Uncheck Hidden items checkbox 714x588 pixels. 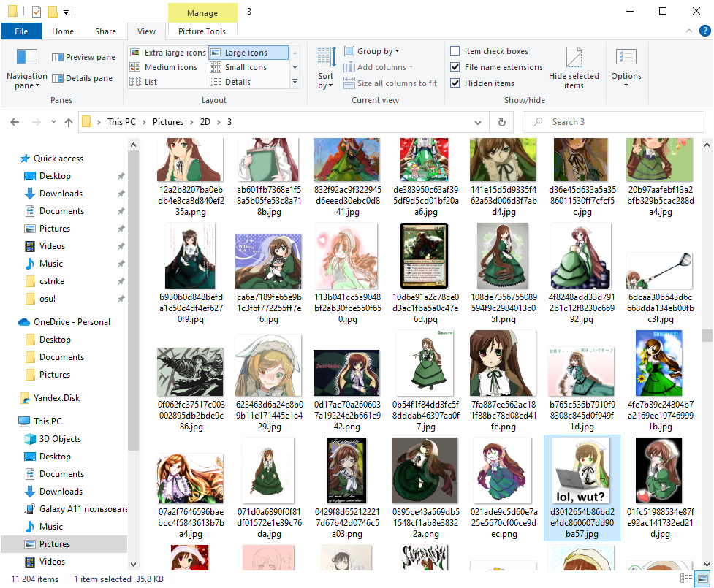click(x=455, y=83)
